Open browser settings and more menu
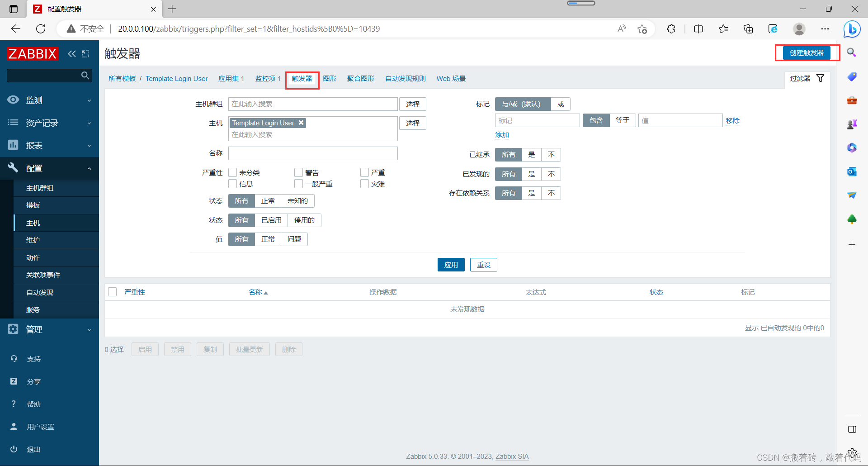The width and height of the screenshot is (868, 466). (x=825, y=29)
